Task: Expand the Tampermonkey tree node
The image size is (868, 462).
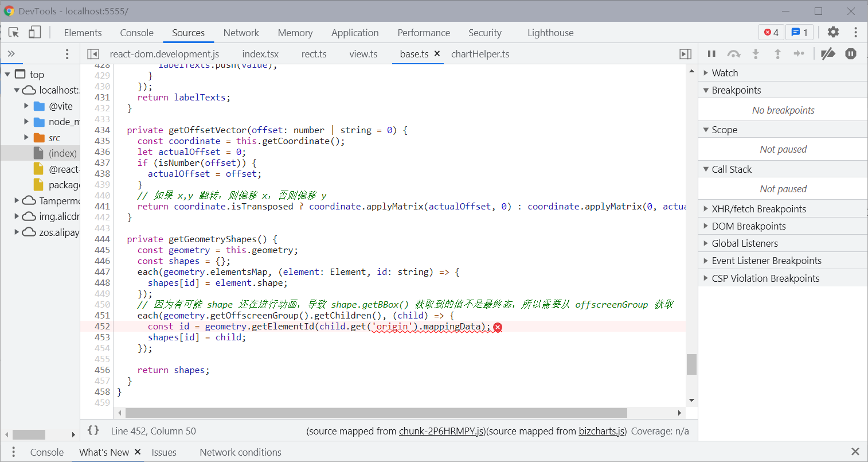Action: pos(17,200)
